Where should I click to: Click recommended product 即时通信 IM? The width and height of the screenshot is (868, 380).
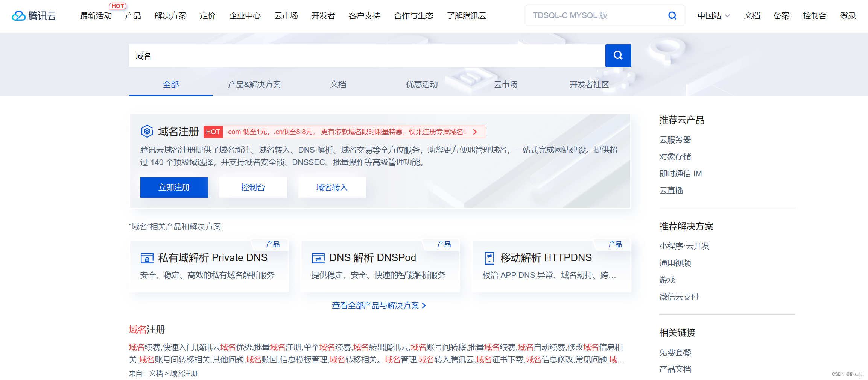680,174
